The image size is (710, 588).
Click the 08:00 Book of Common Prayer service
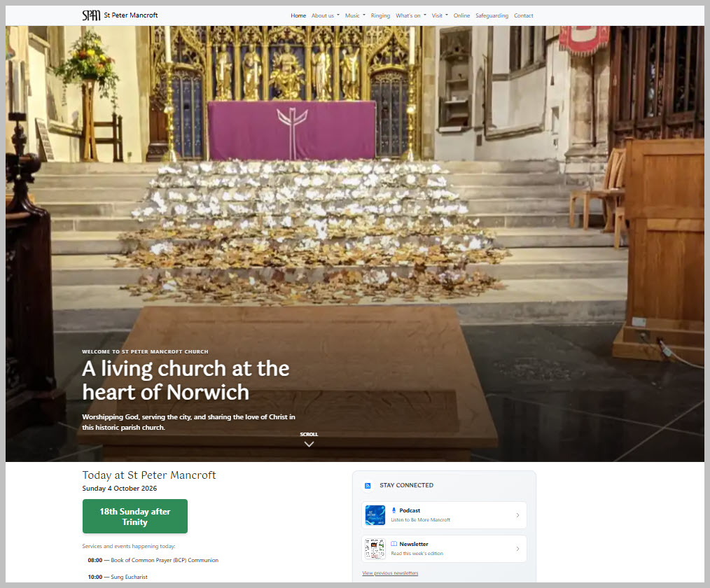point(153,561)
